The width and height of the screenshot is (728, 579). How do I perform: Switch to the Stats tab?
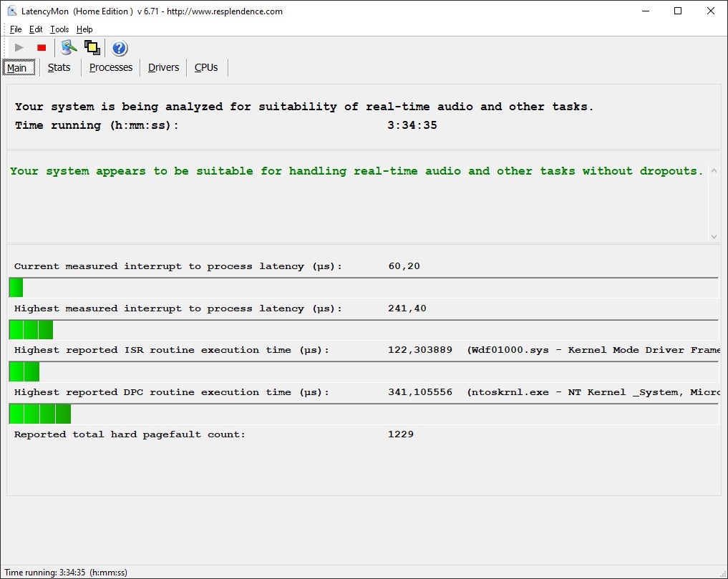[59, 67]
